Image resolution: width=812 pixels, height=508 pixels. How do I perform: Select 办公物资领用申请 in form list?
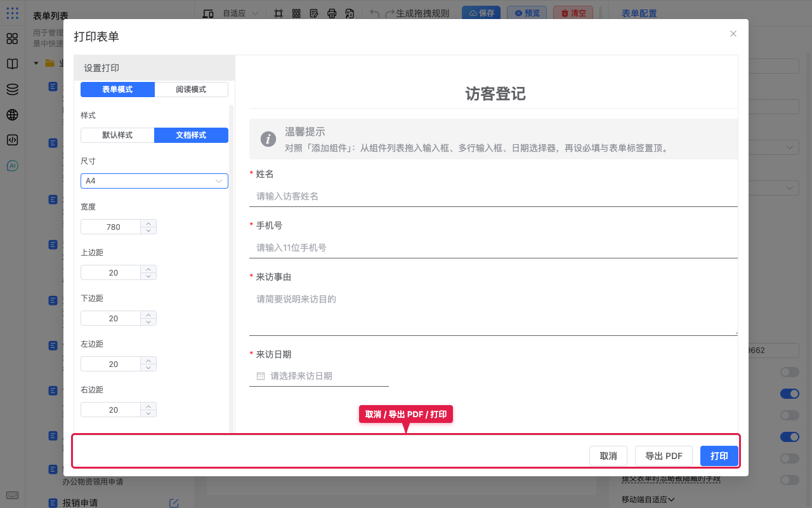93,481
